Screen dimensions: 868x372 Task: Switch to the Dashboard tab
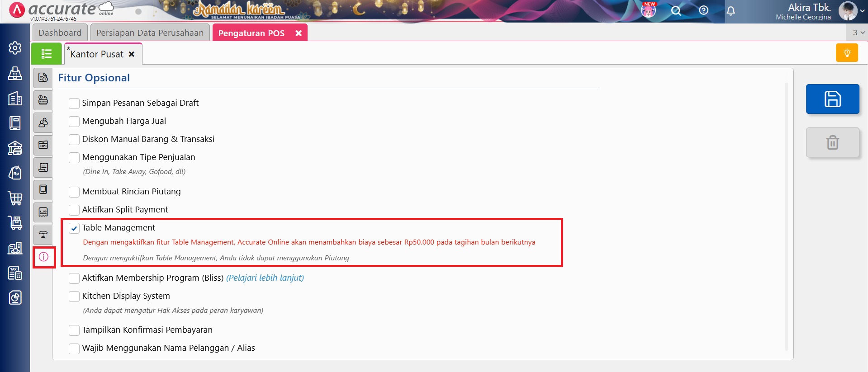(x=60, y=33)
